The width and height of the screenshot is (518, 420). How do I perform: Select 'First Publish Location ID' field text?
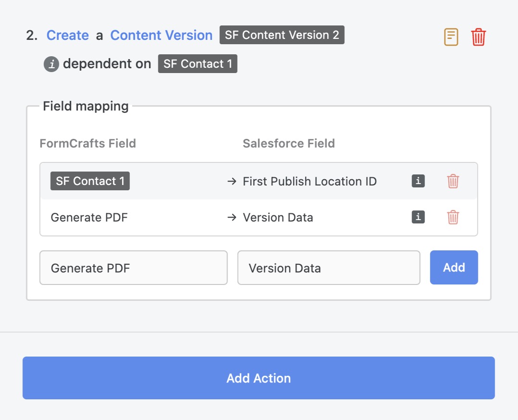[x=309, y=182]
